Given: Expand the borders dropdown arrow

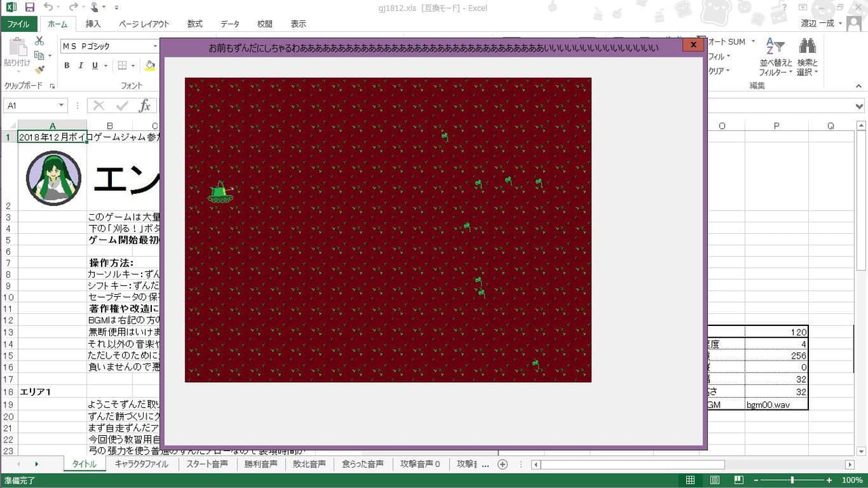Looking at the screenshot, I should [x=132, y=66].
